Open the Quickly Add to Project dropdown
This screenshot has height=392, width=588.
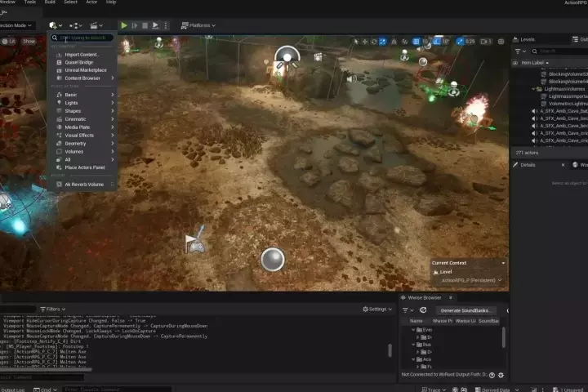coord(56,25)
